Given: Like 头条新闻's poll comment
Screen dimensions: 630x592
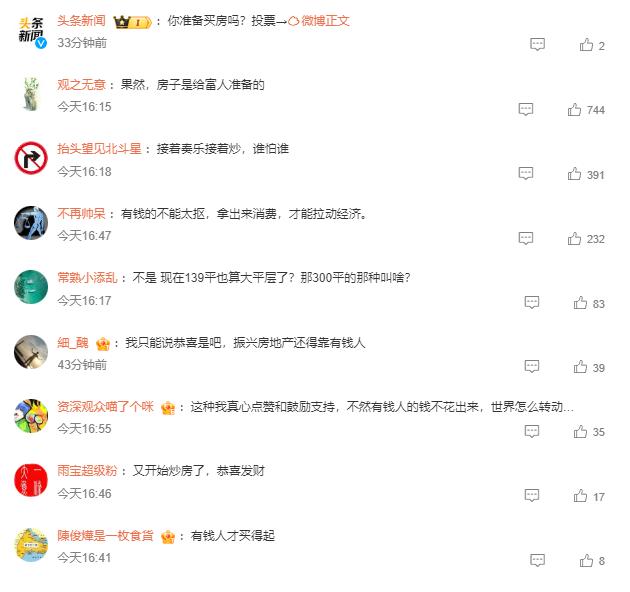Looking at the screenshot, I should (x=586, y=45).
